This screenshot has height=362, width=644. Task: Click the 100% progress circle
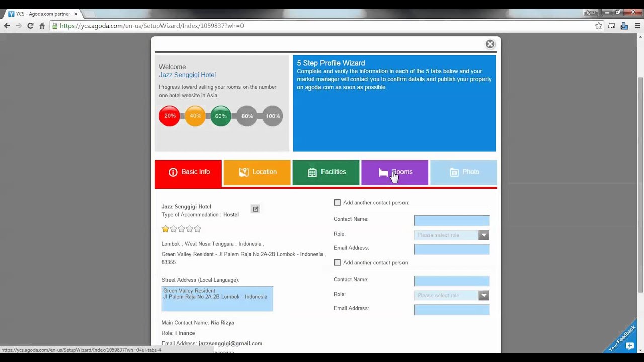click(x=273, y=116)
